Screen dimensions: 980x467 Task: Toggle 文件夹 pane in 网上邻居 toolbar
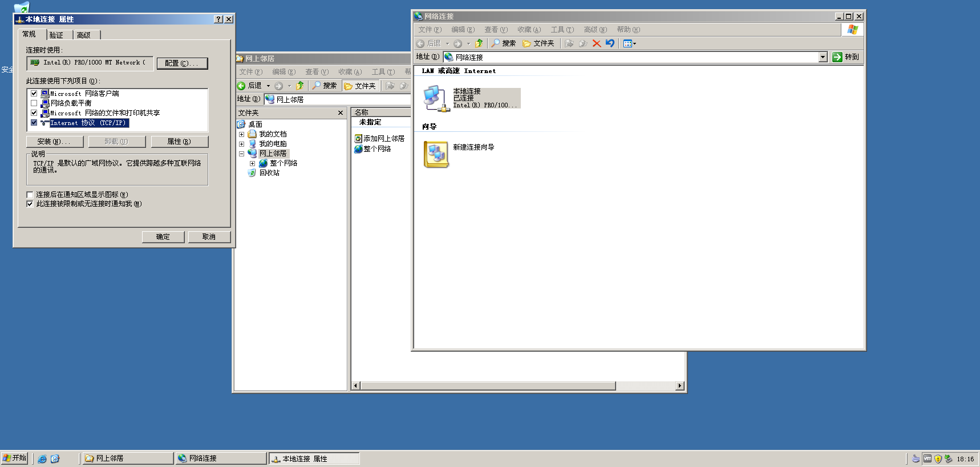(x=361, y=86)
